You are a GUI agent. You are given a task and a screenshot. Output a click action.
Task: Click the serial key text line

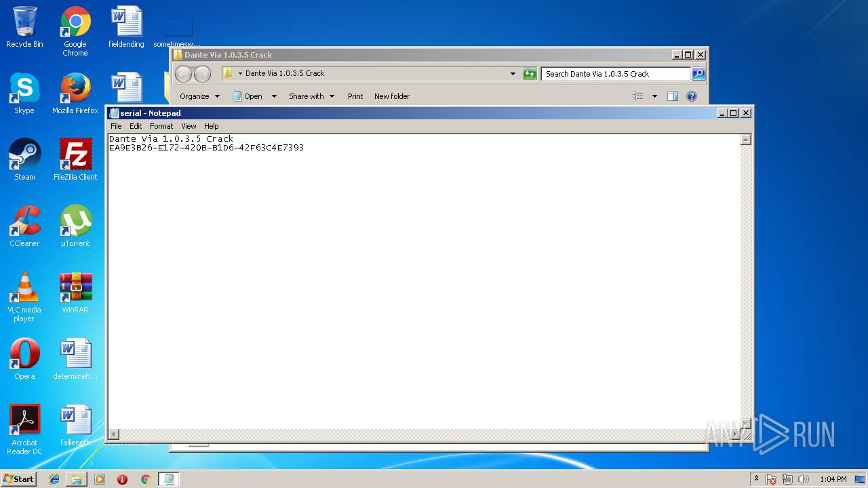click(206, 147)
